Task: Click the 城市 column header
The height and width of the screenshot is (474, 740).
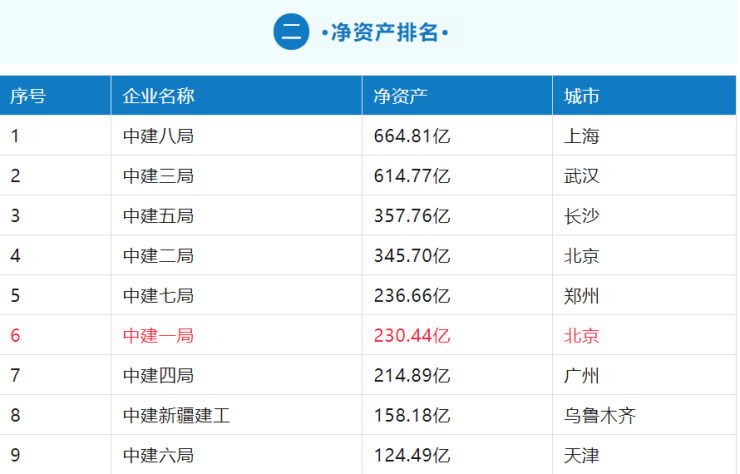Action: pos(581,96)
